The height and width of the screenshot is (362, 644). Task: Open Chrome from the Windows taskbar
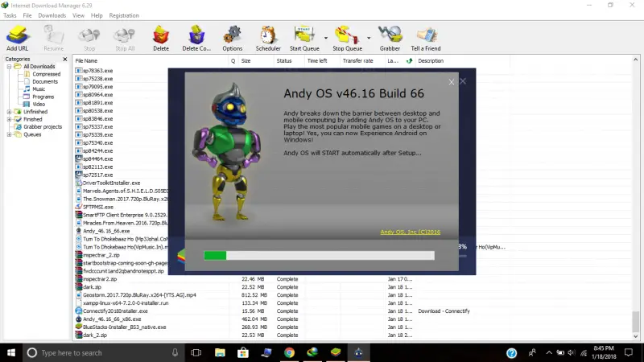289,352
